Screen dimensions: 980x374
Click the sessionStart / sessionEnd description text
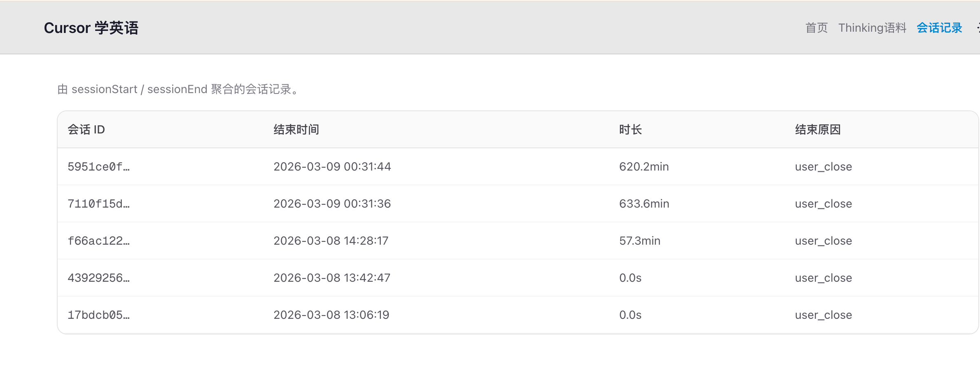pos(178,89)
